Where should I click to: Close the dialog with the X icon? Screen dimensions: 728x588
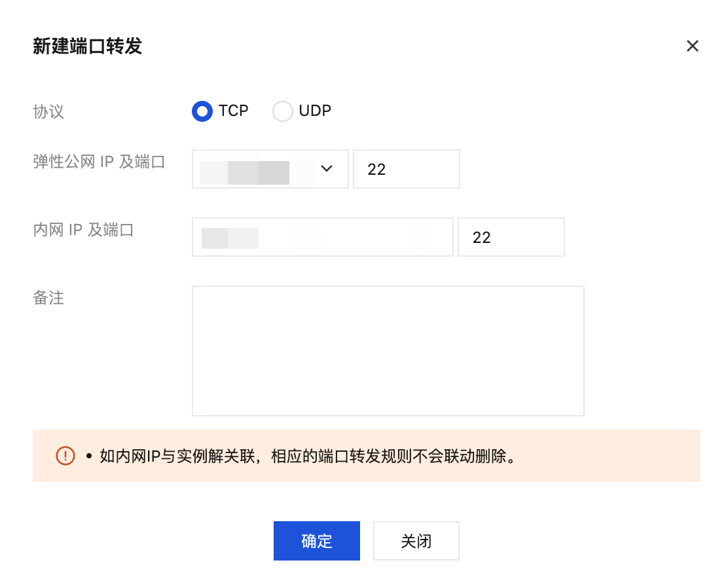point(692,46)
